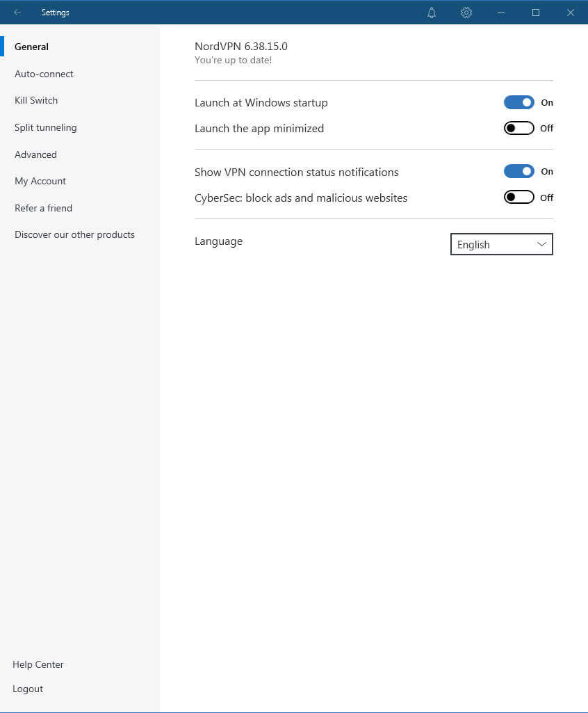Enable Launch the app minimized toggle

(x=519, y=128)
